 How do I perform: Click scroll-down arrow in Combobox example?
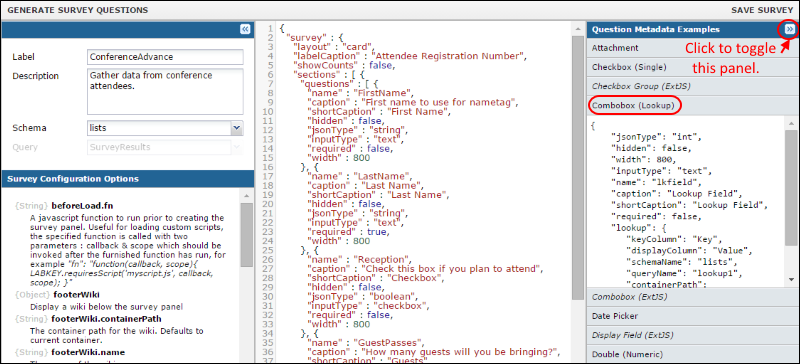click(791, 279)
